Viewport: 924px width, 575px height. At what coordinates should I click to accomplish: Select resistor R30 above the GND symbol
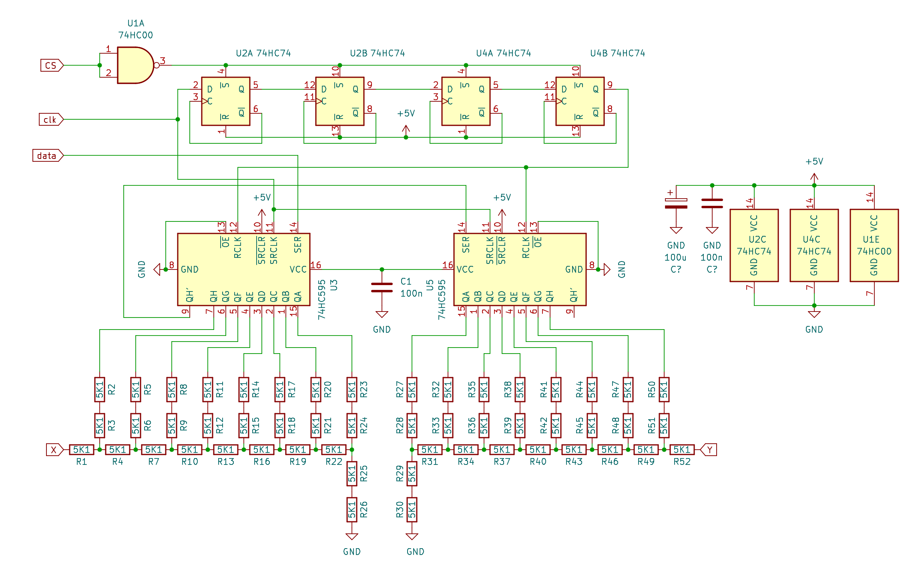point(412,510)
